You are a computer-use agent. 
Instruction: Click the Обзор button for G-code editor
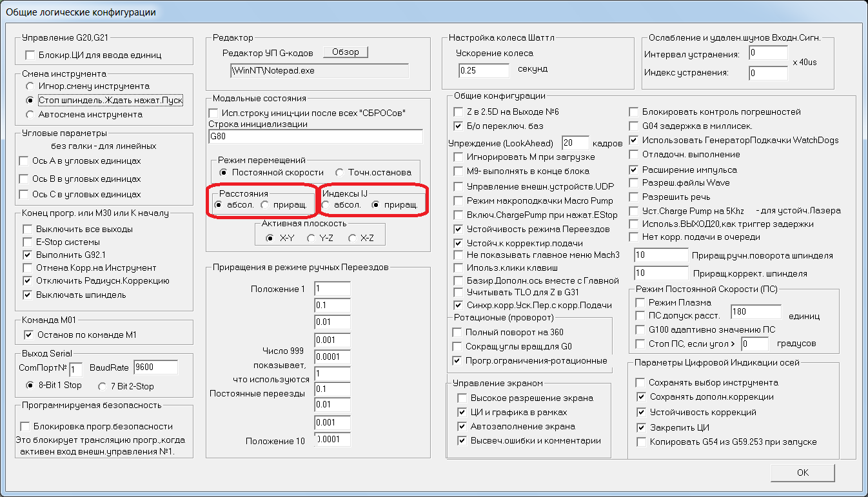point(345,52)
